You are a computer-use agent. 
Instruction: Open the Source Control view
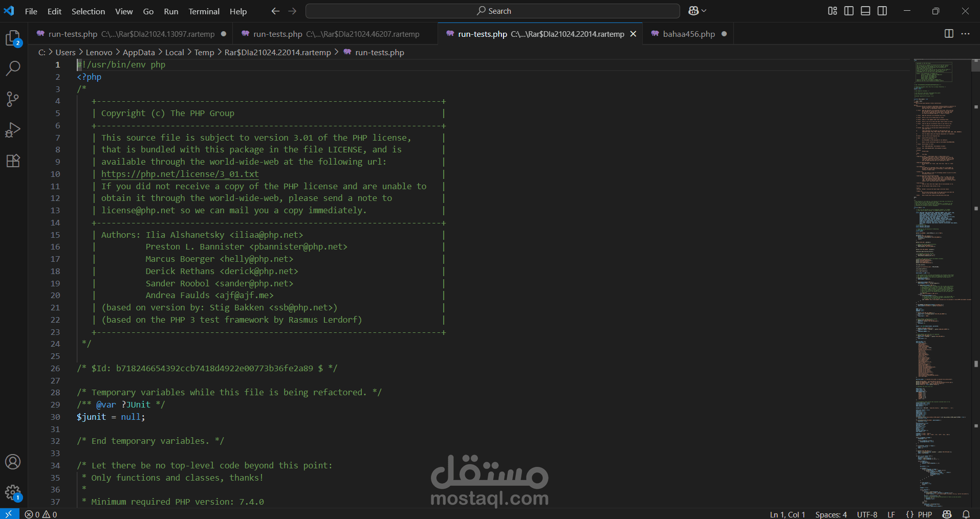pos(13,99)
